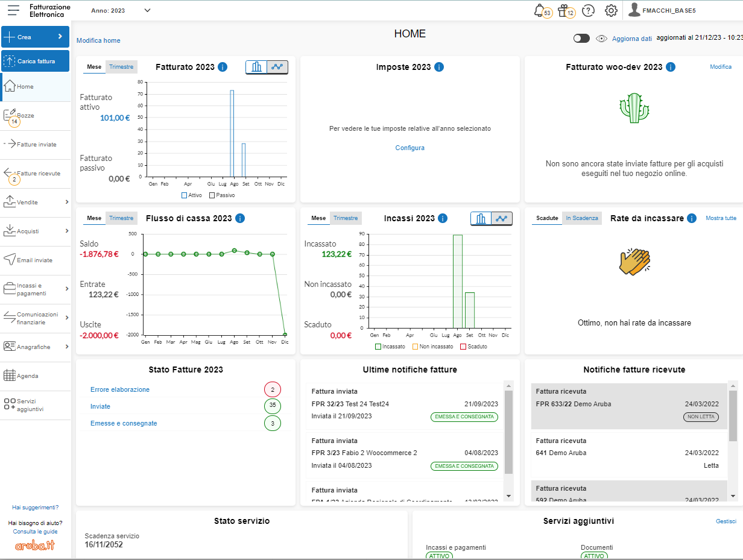
Task: Open notification FPR 32/23 Test 24
Action: pos(405,405)
